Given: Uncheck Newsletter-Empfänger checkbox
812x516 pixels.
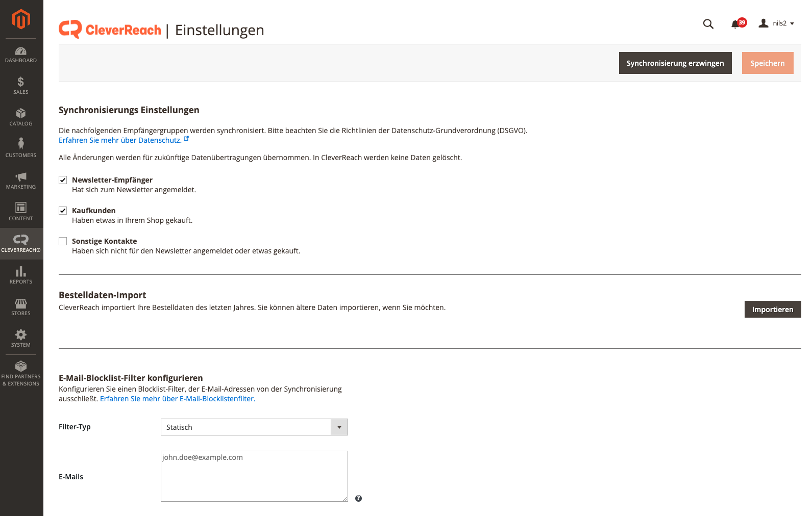Looking at the screenshot, I should pos(63,180).
